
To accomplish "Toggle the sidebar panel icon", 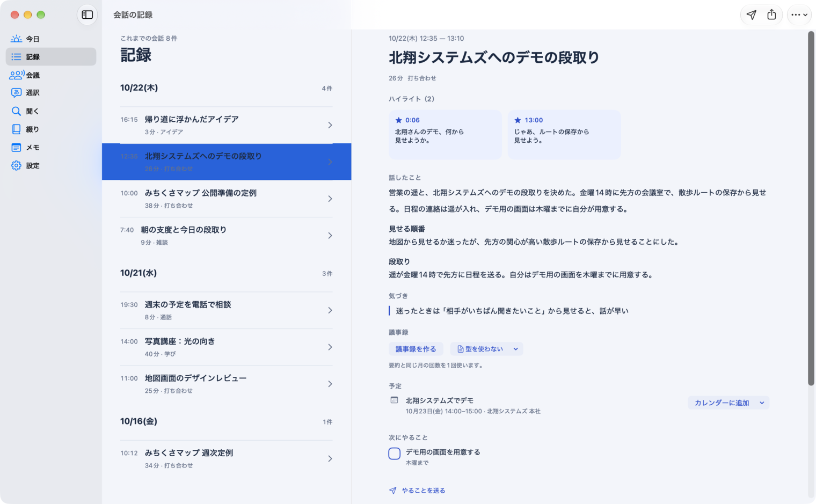I will coord(88,15).
